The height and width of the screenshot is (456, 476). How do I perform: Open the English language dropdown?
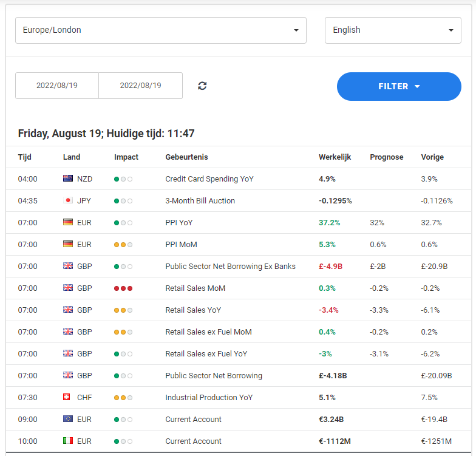(x=393, y=30)
